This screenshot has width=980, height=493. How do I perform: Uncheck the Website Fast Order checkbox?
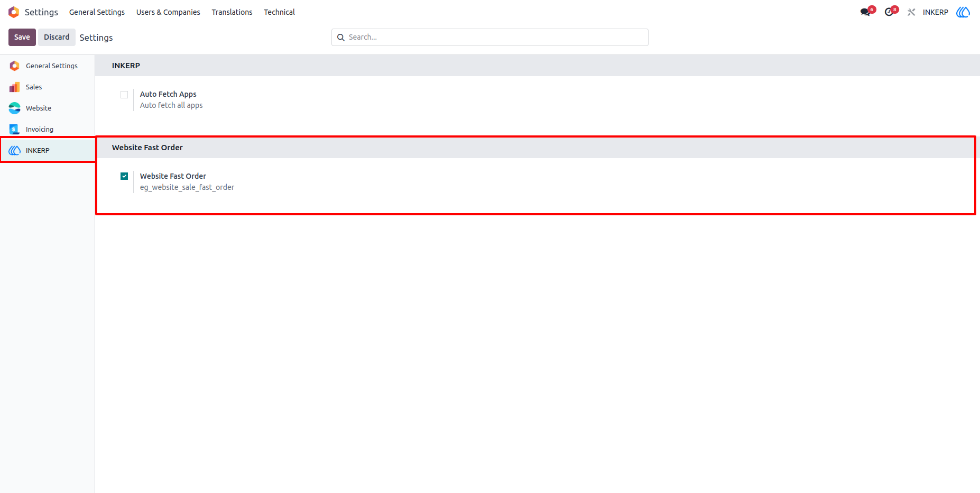coord(124,176)
